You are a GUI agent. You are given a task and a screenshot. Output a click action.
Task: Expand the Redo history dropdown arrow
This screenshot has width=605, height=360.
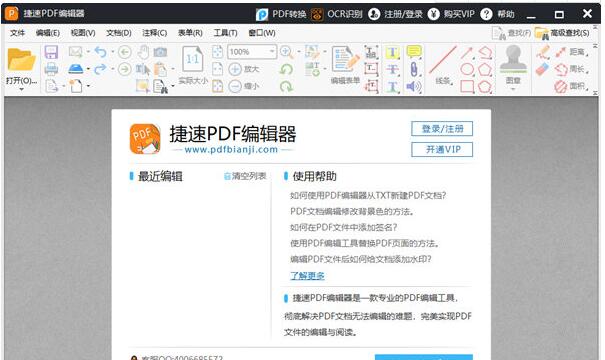113,69
